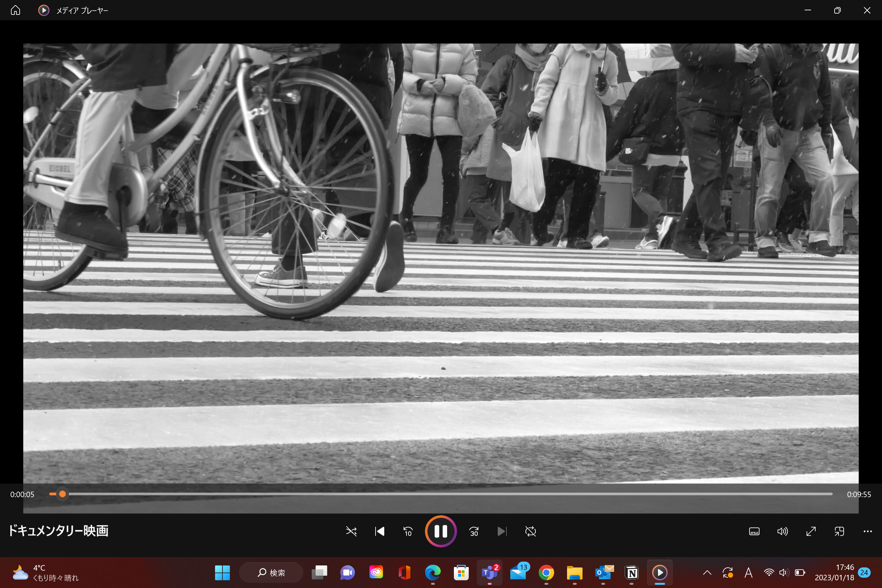Skip forward 30 seconds
Screen dimensions: 882x588
coord(474,531)
